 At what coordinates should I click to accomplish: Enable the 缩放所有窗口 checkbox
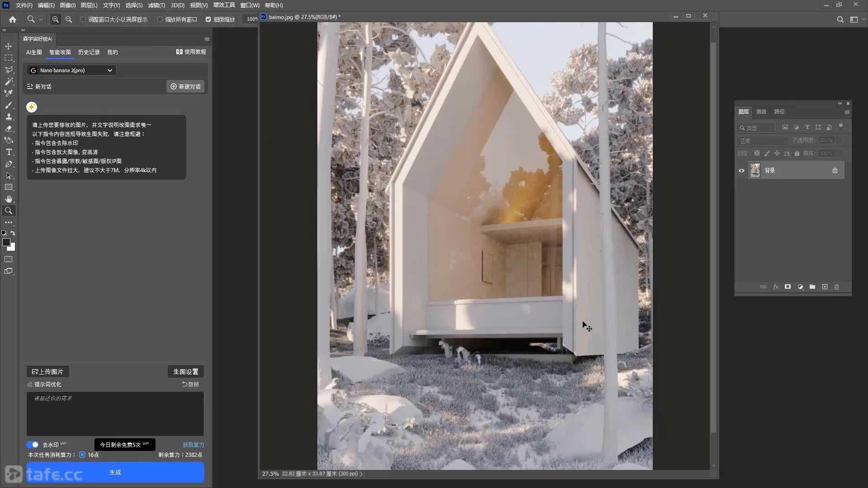pos(160,19)
